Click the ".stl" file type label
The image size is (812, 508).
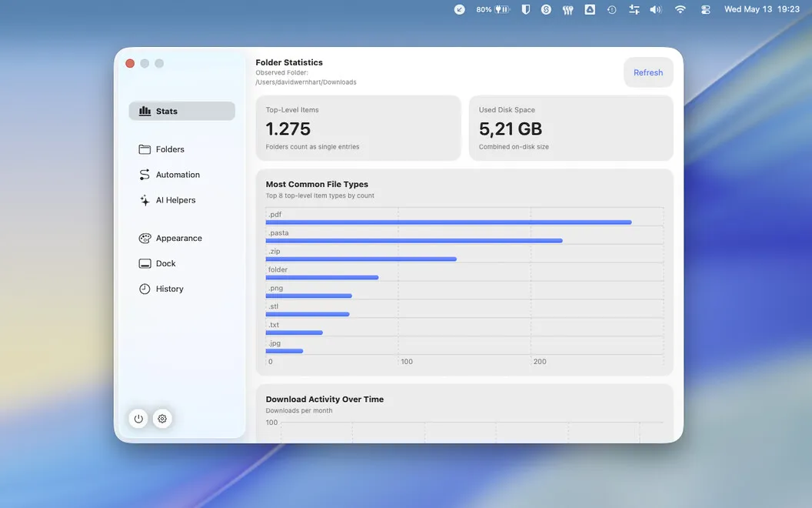(274, 306)
